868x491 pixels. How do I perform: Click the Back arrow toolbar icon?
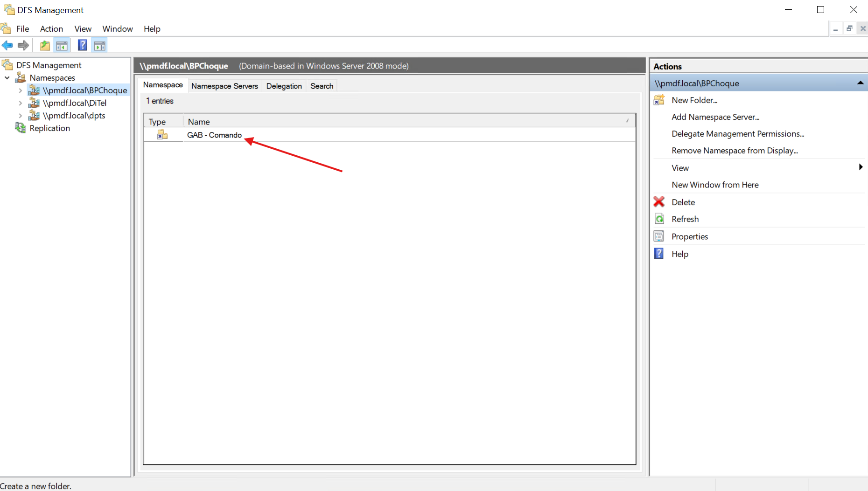point(7,45)
